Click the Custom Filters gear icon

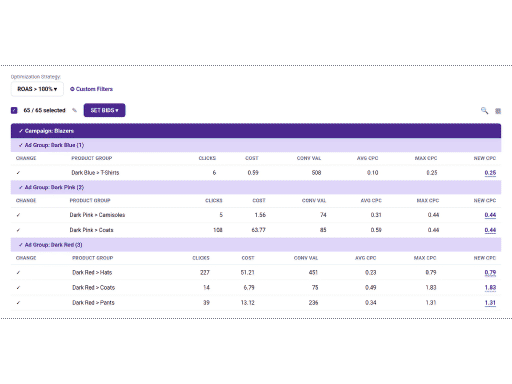(x=72, y=89)
